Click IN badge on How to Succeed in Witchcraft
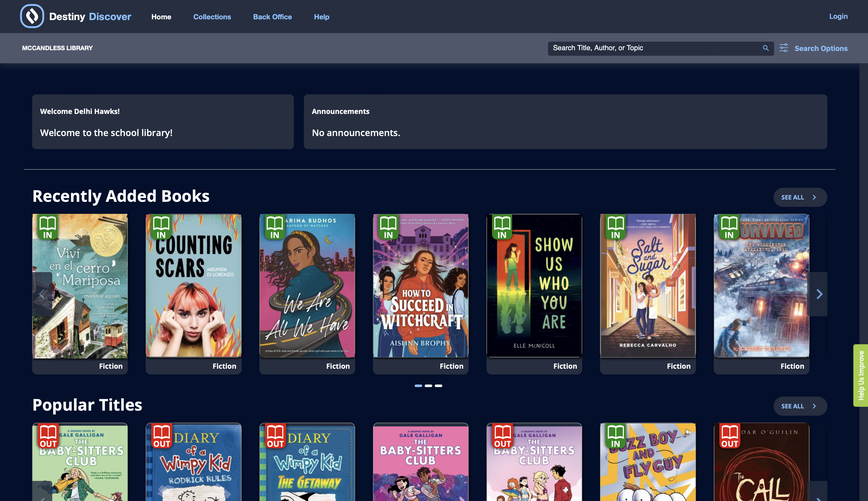 [388, 227]
